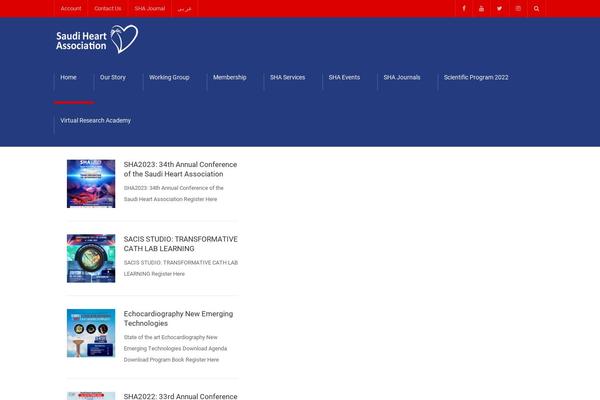Click the search magnifier icon

tap(536, 8)
